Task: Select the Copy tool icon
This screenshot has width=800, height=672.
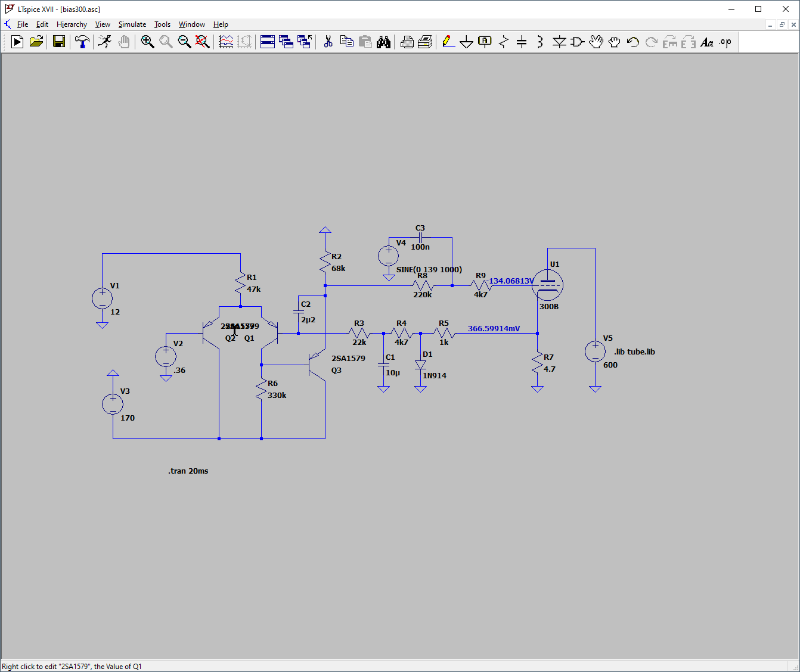Action: coord(346,42)
